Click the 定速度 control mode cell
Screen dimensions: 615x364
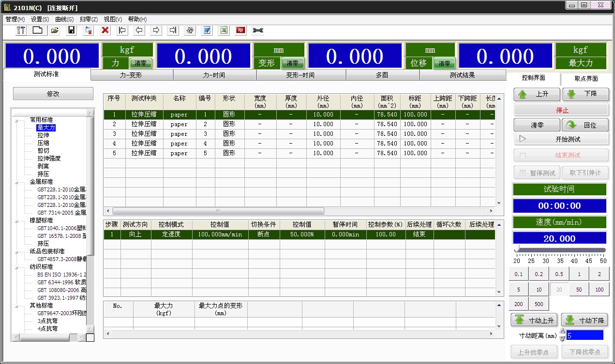click(172, 234)
